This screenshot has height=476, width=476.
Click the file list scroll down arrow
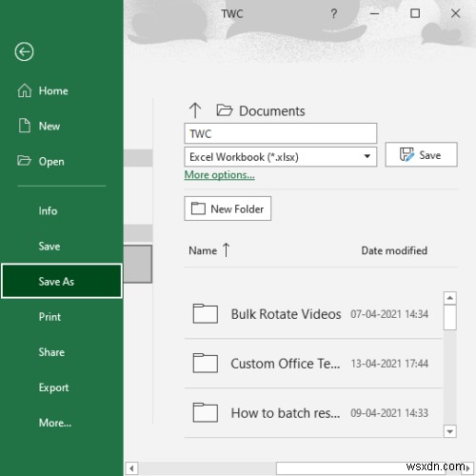coord(449,431)
